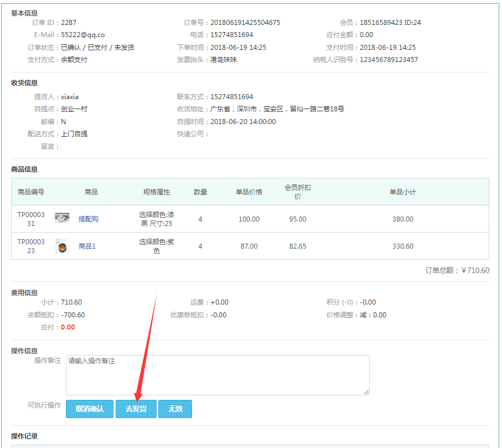Click the 商品编号 column header
The image size is (502, 448).
click(x=31, y=192)
